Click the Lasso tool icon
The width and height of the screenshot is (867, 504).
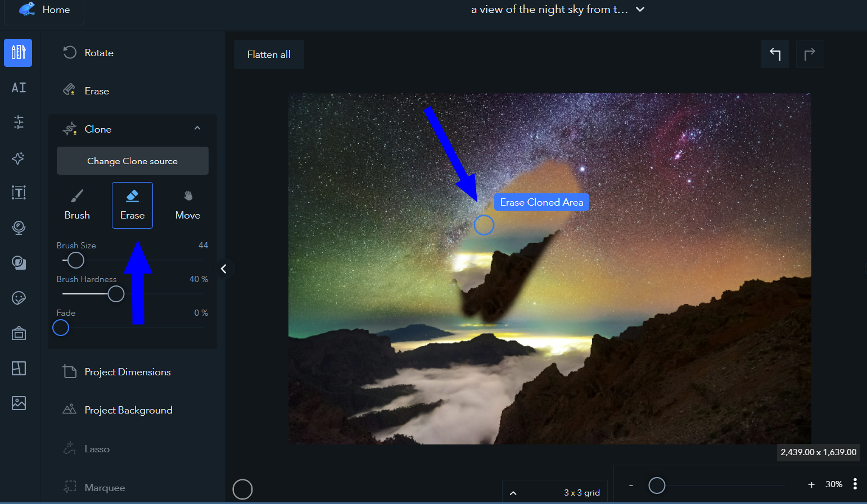pyautogui.click(x=70, y=448)
